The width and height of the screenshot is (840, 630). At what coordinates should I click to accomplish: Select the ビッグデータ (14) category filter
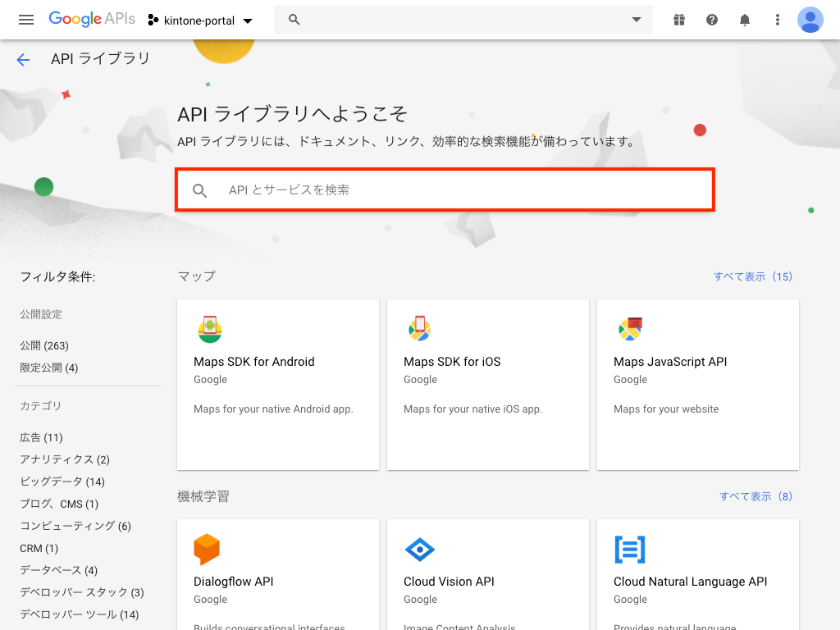[62, 482]
